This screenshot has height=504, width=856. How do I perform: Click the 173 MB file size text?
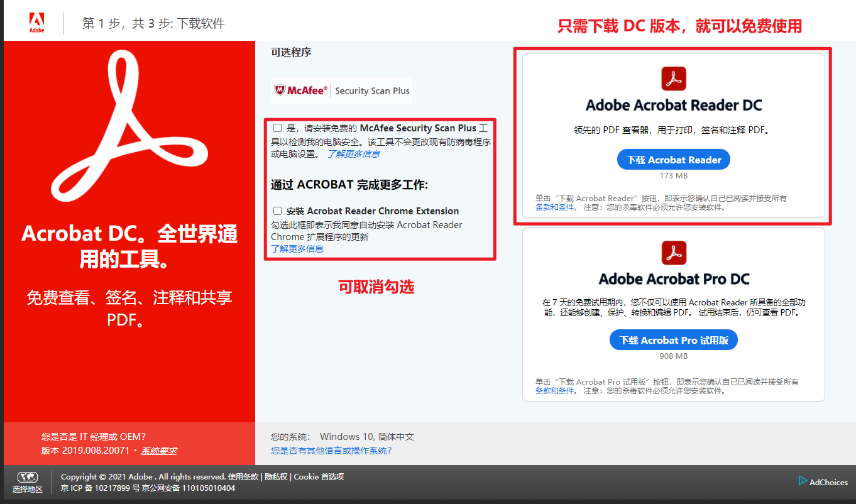(x=674, y=176)
